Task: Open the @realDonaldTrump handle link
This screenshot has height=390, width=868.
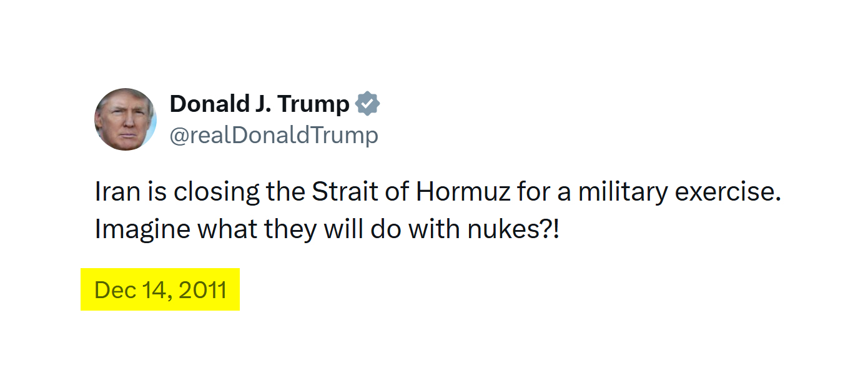Action: [274, 135]
